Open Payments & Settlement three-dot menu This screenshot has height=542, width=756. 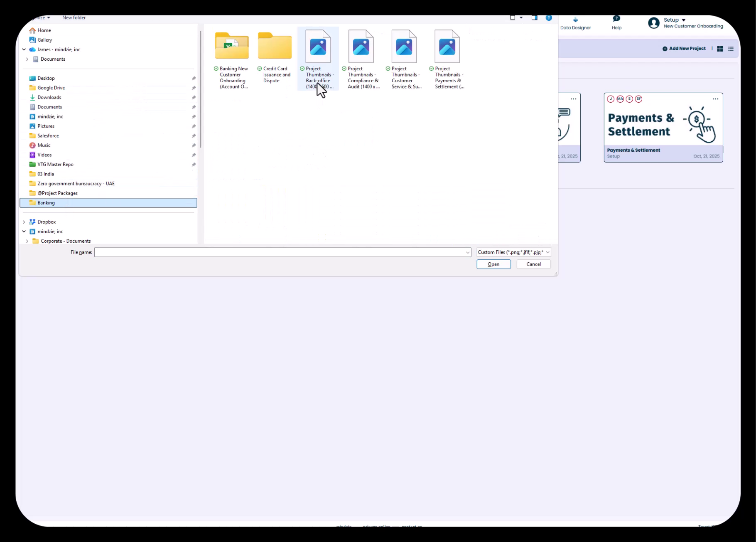[x=715, y=99]
